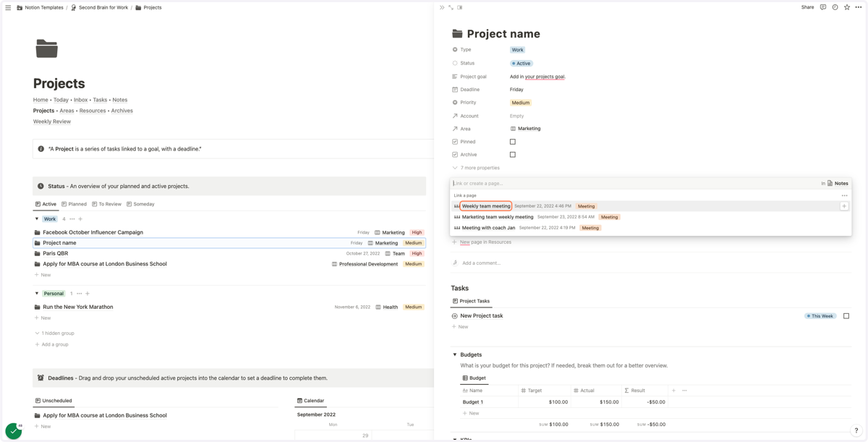Image resolution: width=868 pixels, height=442 pixels.
Task: Add the page to favorites with the star
Action: click(x=847, y=7)
